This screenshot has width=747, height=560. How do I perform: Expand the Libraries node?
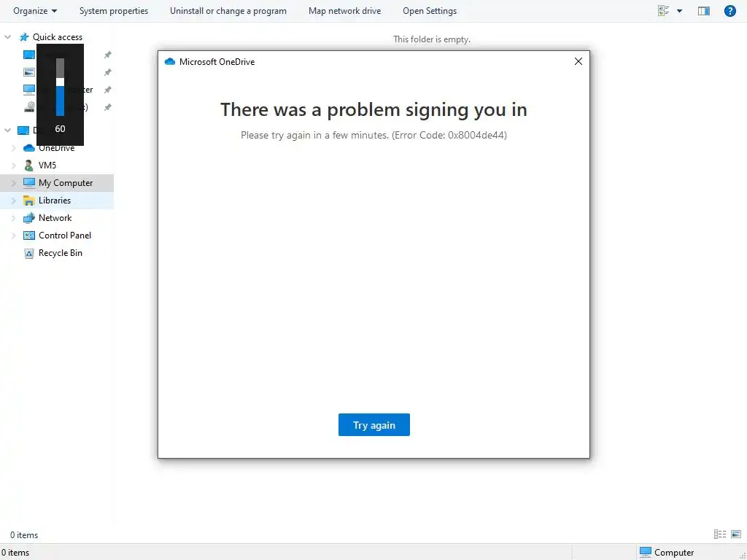pos(13,201)
